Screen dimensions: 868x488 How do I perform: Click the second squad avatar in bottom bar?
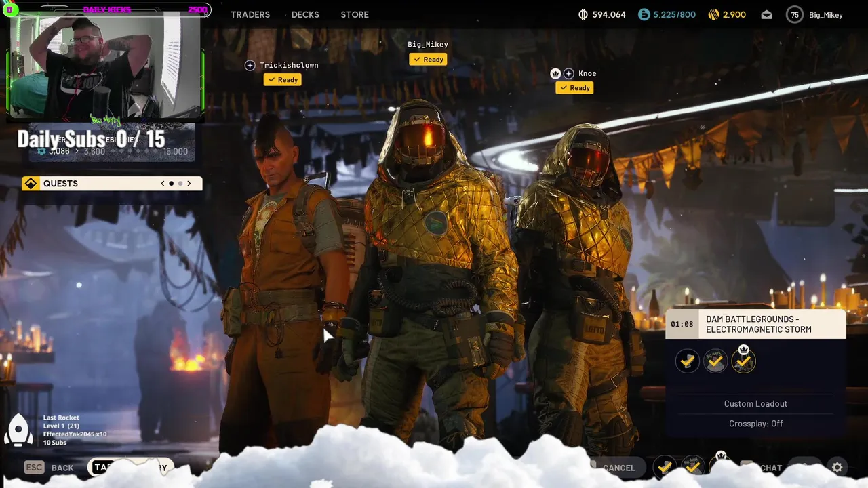(693, 466)
